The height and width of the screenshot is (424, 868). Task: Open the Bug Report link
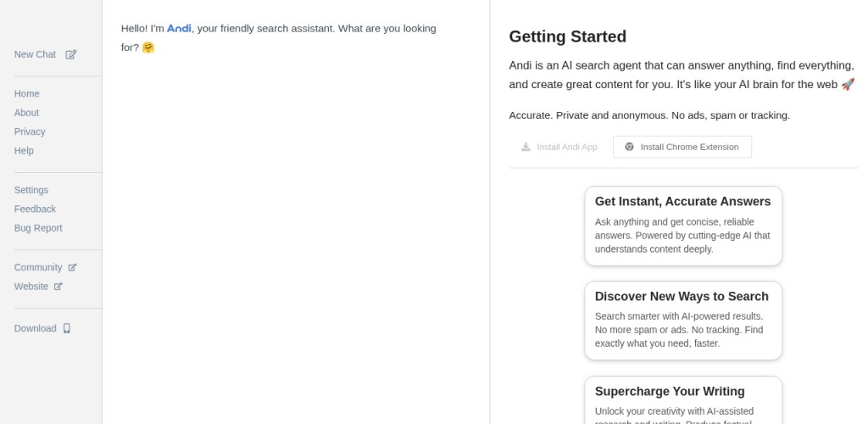(x=38, y=228)
